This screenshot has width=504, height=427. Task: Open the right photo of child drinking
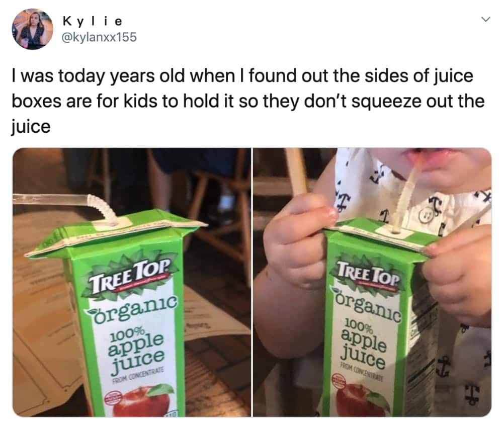(372, 283)
